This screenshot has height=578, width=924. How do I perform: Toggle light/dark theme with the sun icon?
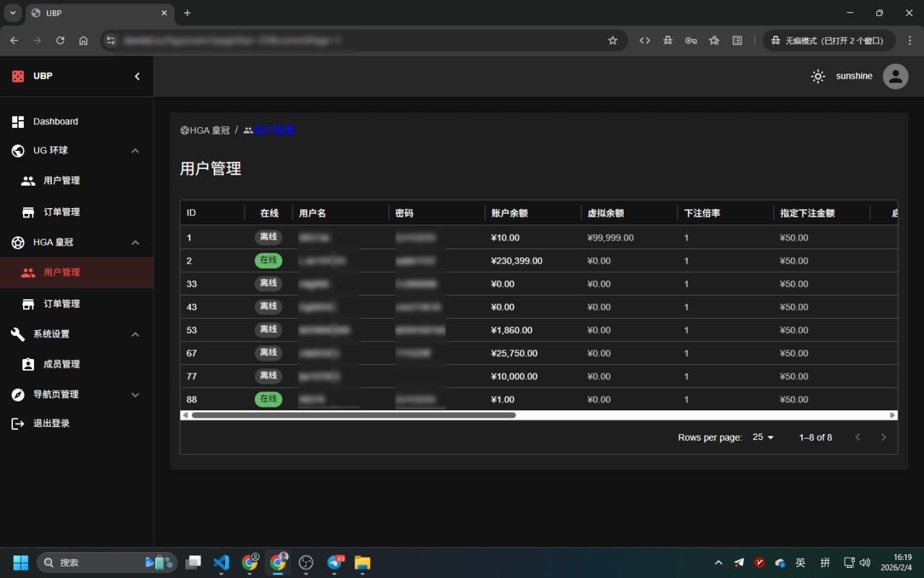tap(817, 76)
